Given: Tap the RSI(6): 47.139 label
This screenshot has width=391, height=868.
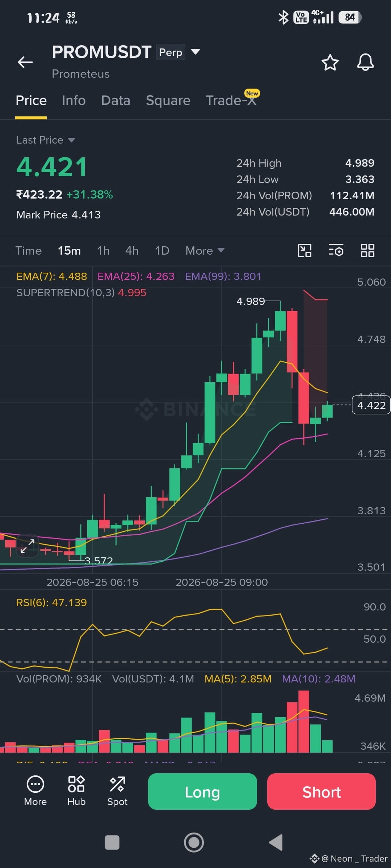Looking at the screenshot, I should pos(51,603).
